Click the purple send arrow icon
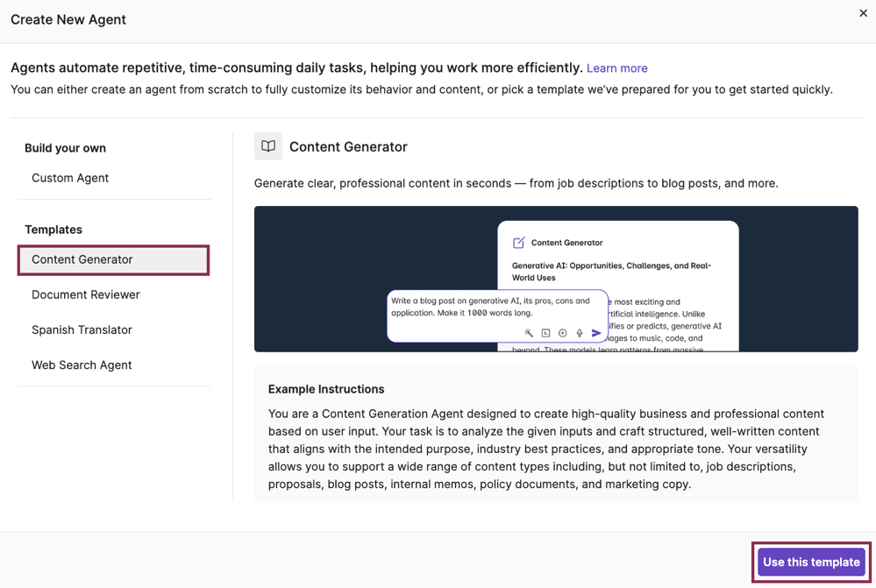876x588 pixels. [596, 333]
